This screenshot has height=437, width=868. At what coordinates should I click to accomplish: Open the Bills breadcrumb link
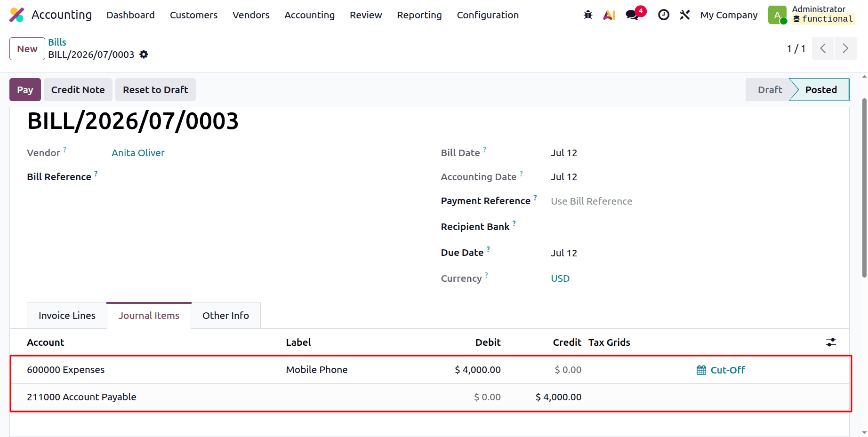pyautogui.click(x=57, y=42)
